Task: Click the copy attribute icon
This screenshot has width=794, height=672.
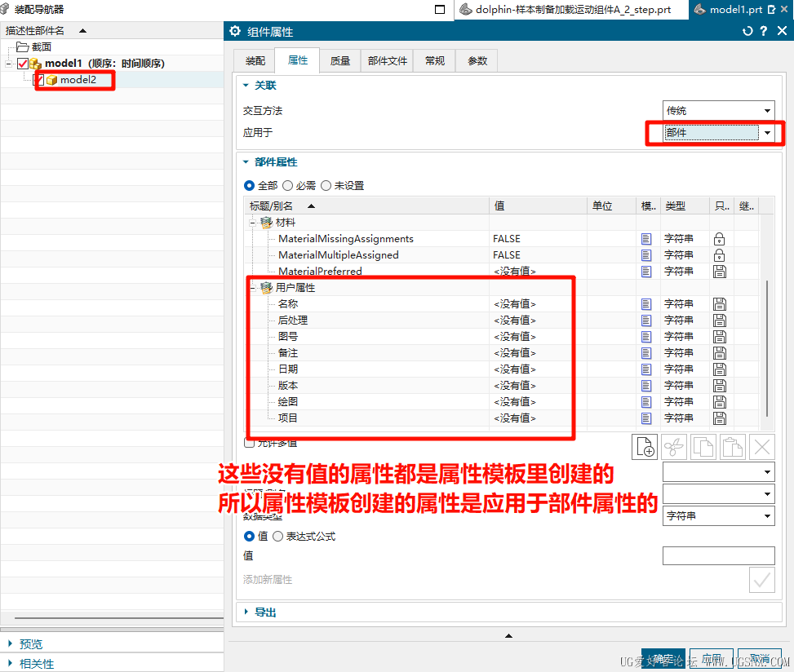Action: point(703,447)
